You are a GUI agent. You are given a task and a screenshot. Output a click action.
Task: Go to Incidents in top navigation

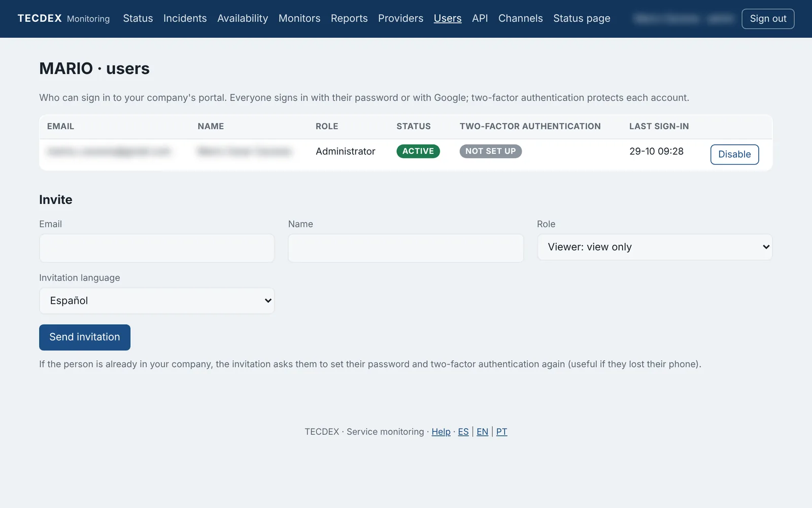[x=185, y=18]
